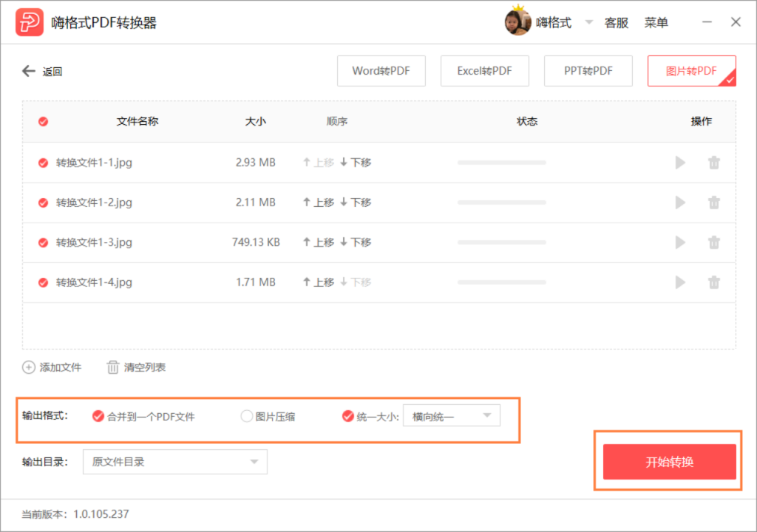Select the 图片转PDF tab
Viewport: 757px width, 532px height.
(691, 71)
